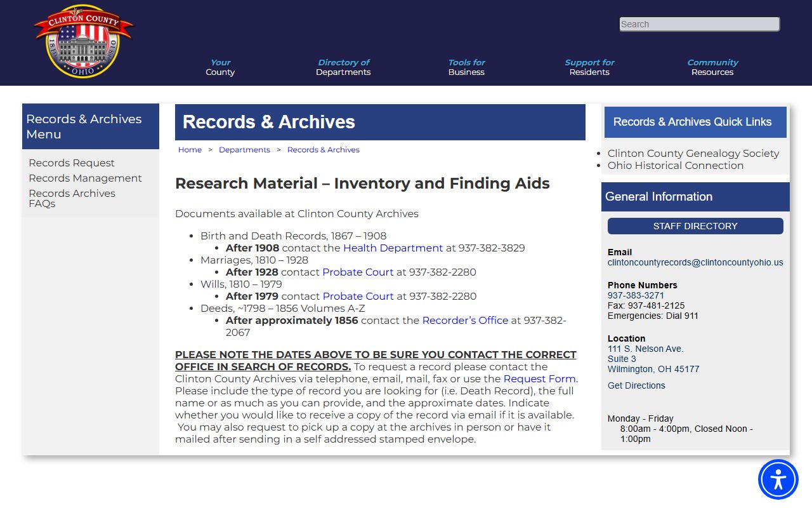Click the Clinton County Ohio seal logo
The height and width of the screenshot is (508, 812).
pos(83,42)
